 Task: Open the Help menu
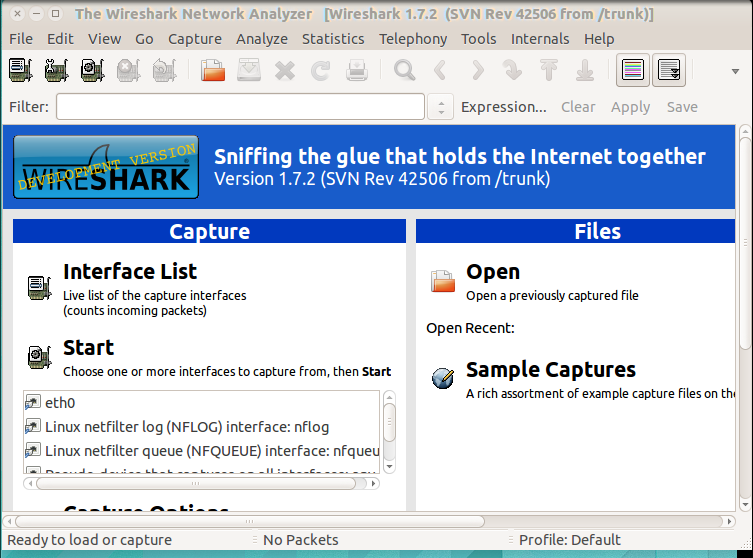599,39
